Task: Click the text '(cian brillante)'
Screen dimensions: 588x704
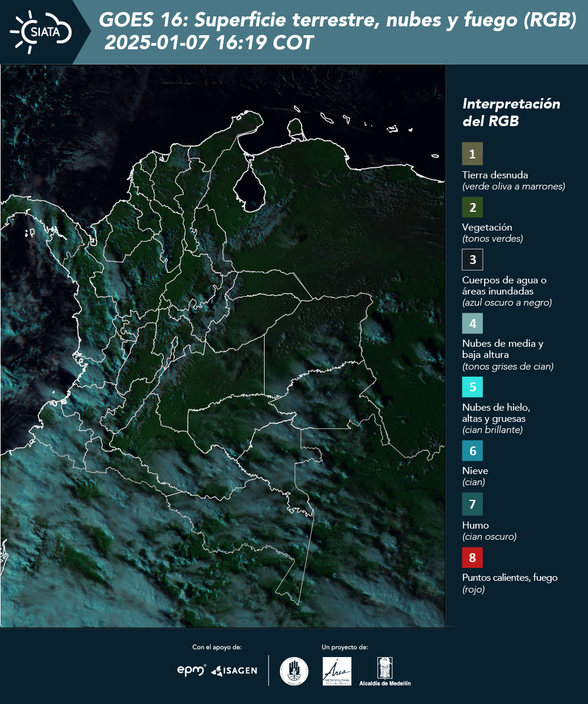Action: (492, 430)
